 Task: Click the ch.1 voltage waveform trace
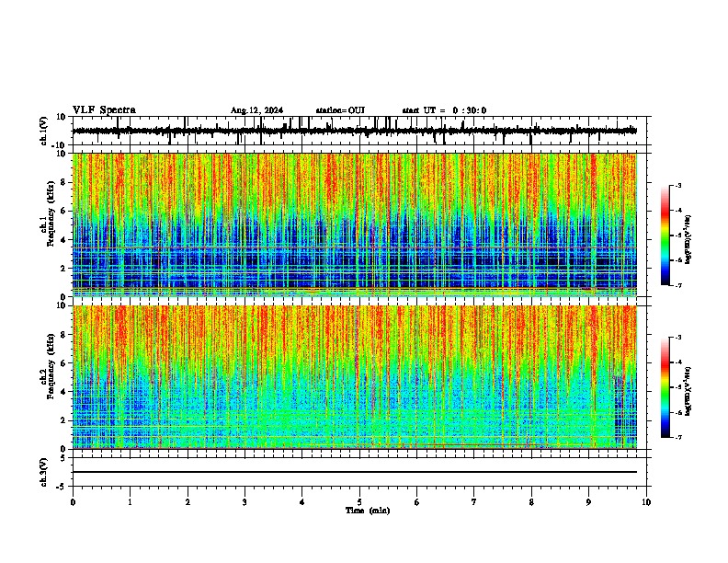pyautogui.click(x=355, y=131)
